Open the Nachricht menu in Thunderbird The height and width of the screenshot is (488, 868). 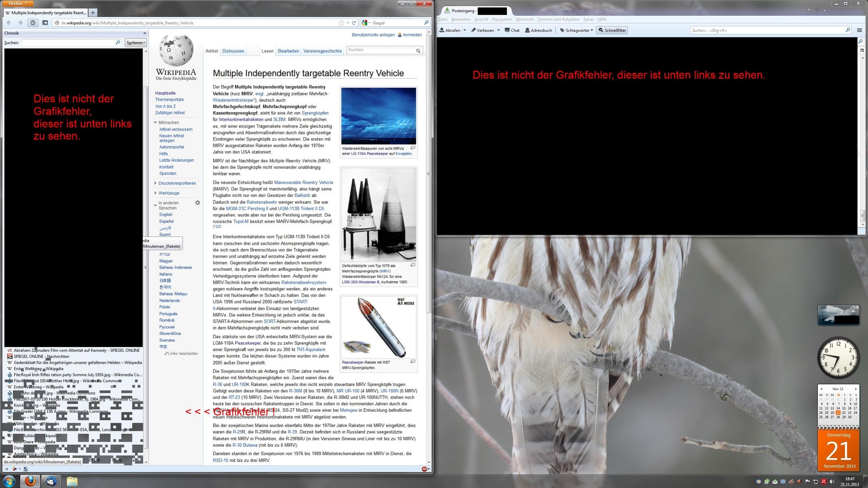[x=524, y=19]
